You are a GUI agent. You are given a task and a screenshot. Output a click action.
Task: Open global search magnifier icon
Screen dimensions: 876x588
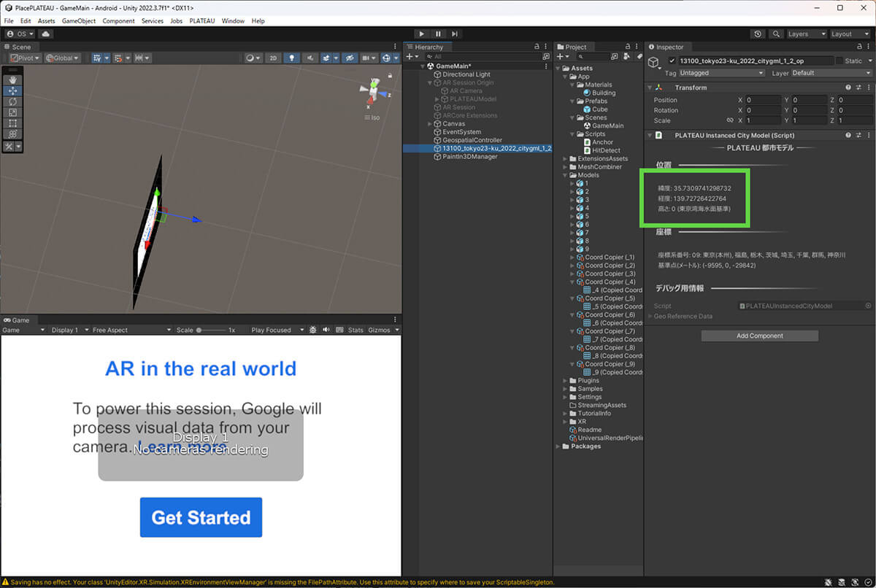tap(775, 34)
